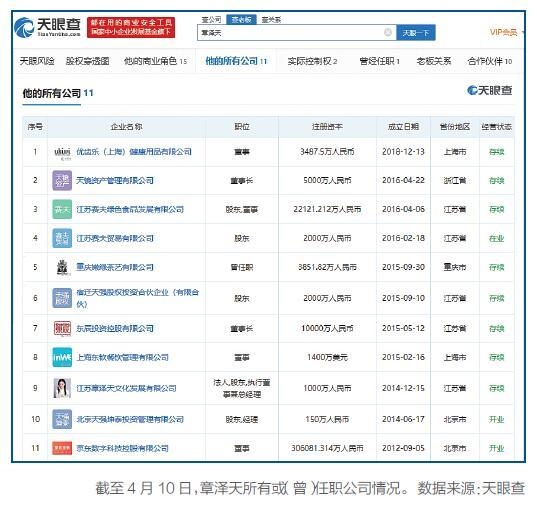Screen dimensions: 537x514
Task: Switch to the 查关系 search tab
Action: [x=271, y=20]
